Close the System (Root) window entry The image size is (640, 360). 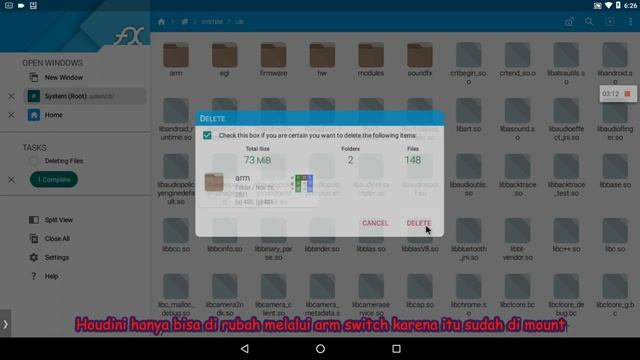coord(11,96)
